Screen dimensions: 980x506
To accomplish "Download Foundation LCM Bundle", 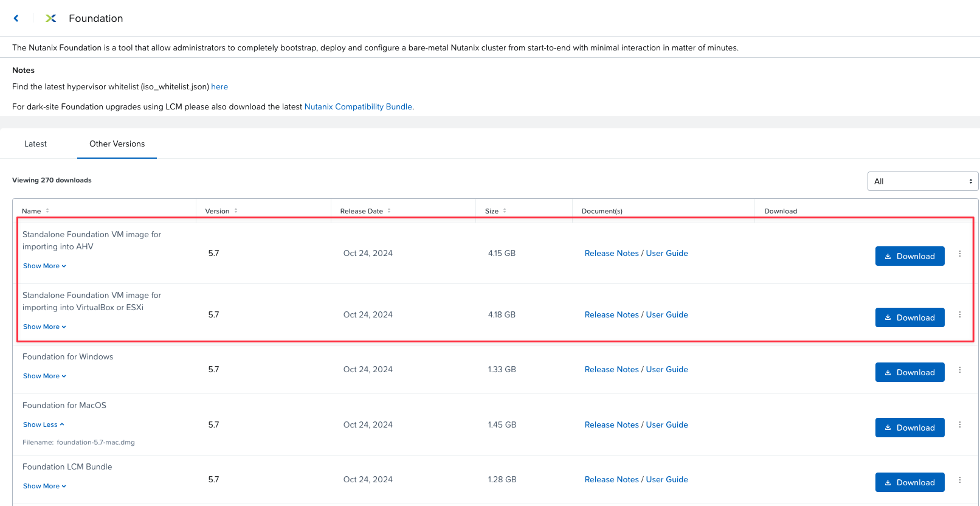I will tap(909, 482).
